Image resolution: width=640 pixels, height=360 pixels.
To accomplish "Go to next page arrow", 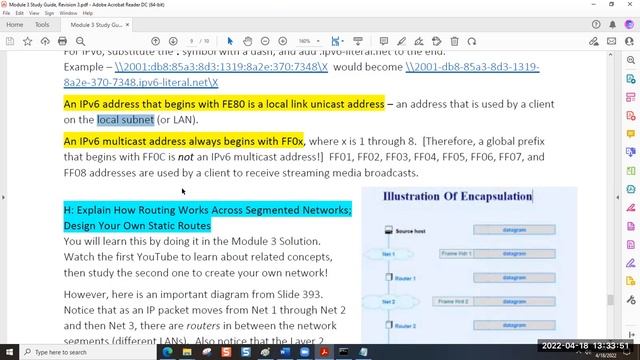I will pos(173,41).
